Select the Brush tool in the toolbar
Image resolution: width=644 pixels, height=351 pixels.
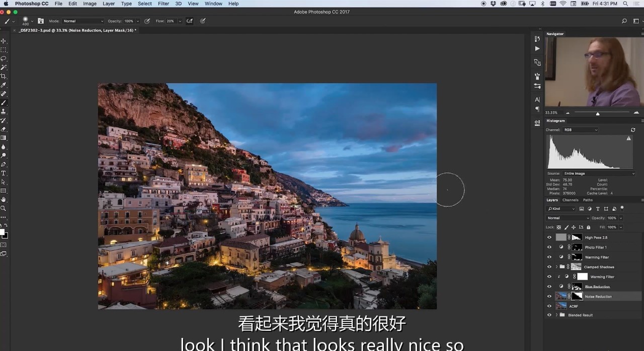coord(4,103)
